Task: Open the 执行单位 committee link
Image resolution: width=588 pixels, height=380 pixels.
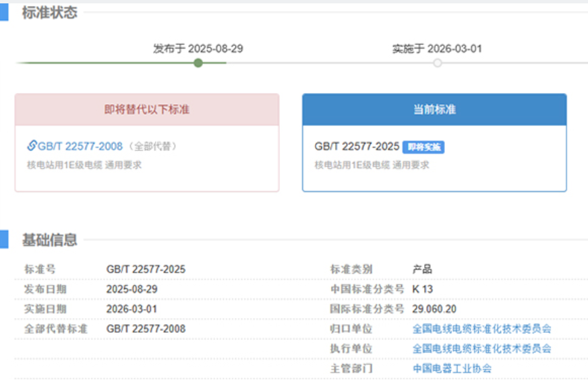Action: click(x=481, y=348)
